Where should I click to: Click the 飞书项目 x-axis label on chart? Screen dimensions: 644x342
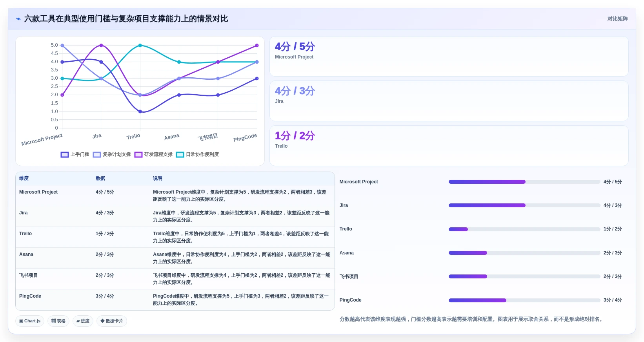coord(207,137)
